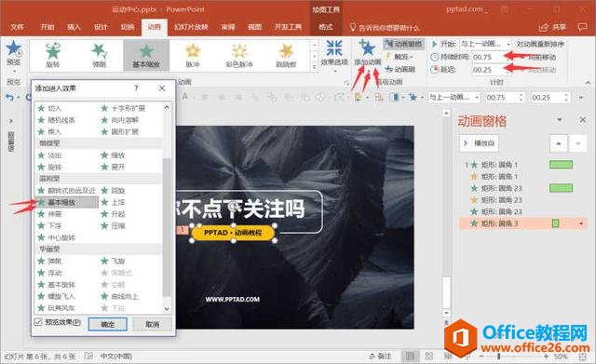Switch to the 幻灯片放映 ribbon tab
Viewport: 596px width, 364px height.
(x=191, y=27)
